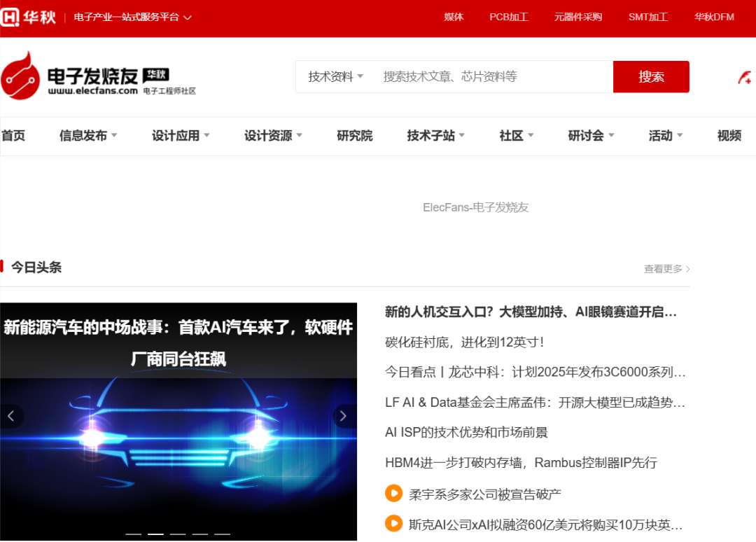Open SMT加工 link in top bar
756x542 pixels.
(x=648, y=18)
